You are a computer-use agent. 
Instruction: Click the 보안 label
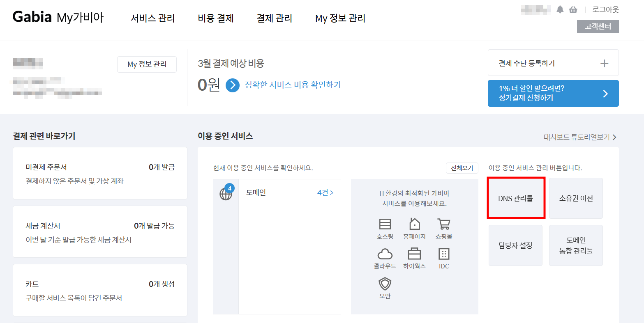pos(385,296)
